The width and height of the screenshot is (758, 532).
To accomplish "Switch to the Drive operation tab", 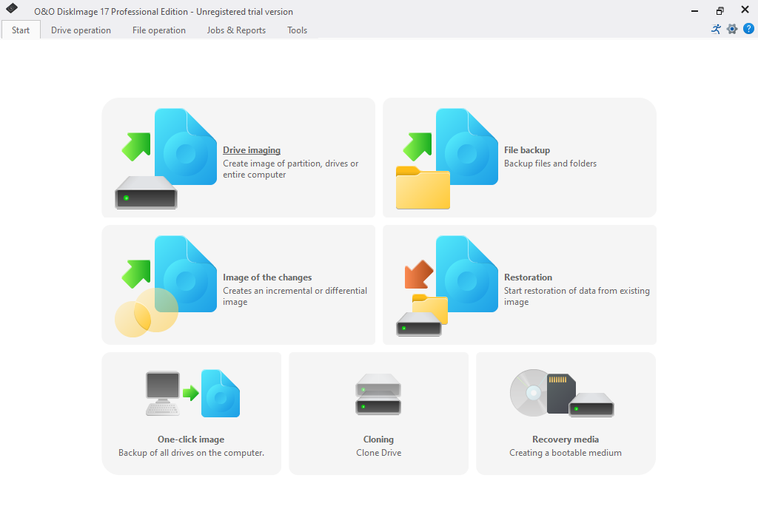I will (81, 30).
